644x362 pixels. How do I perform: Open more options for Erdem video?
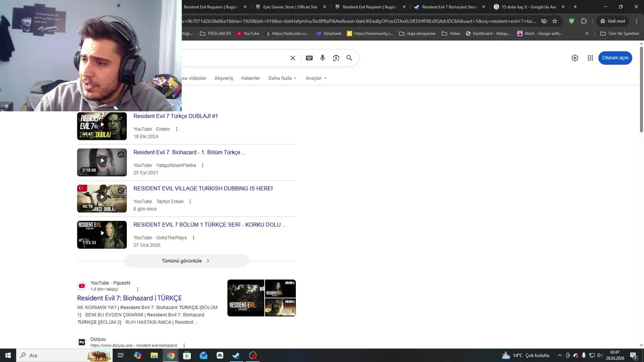click(x=177, y=129)
